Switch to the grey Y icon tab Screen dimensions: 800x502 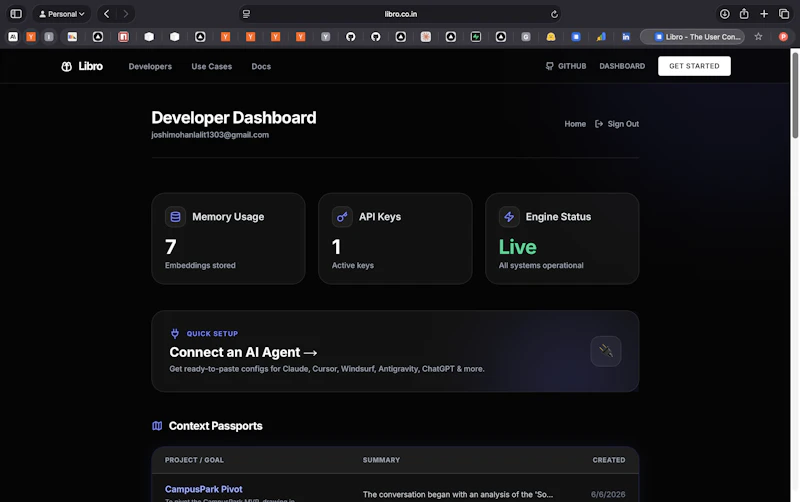click(x=326, y=37)
